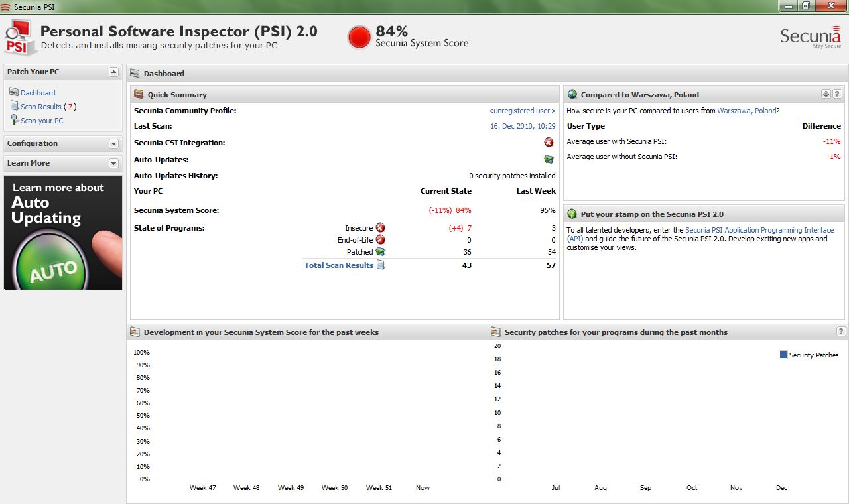Open Scan Results link in sidebar

pos(41,107)
